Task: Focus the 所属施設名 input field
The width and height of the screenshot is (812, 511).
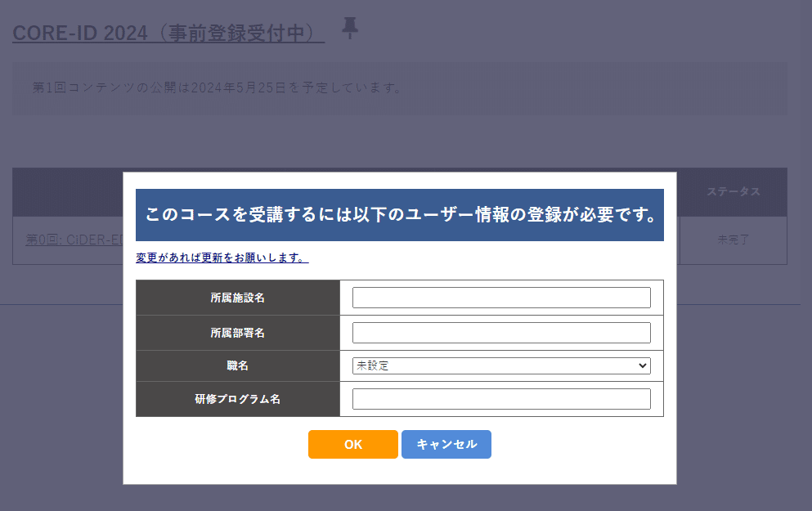Action: 501,298
